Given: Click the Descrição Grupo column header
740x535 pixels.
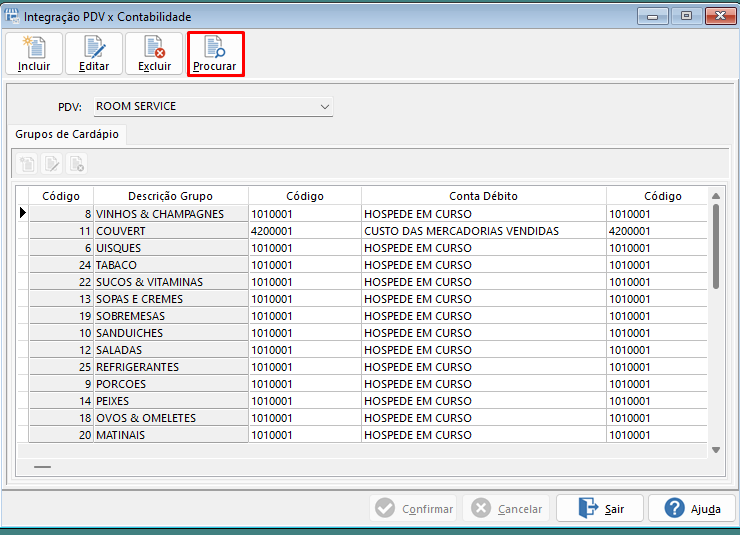Looking at the screenshot, I should (x=170, y=196).
